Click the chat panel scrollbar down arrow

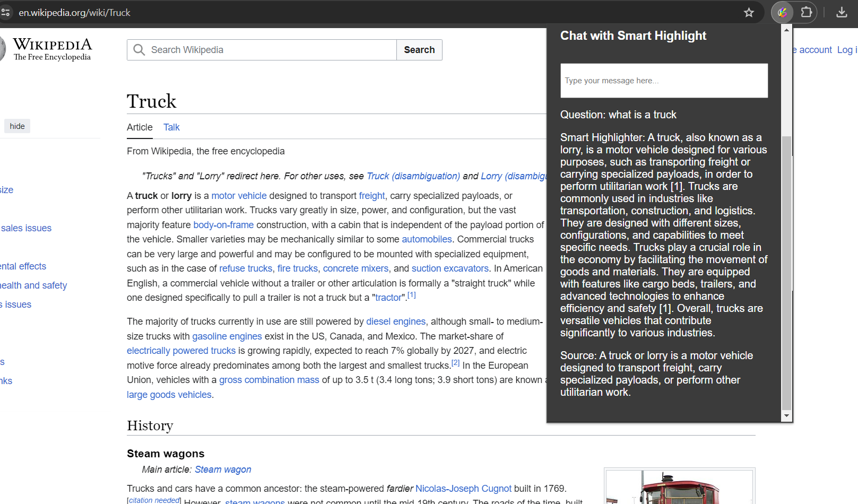786,416
